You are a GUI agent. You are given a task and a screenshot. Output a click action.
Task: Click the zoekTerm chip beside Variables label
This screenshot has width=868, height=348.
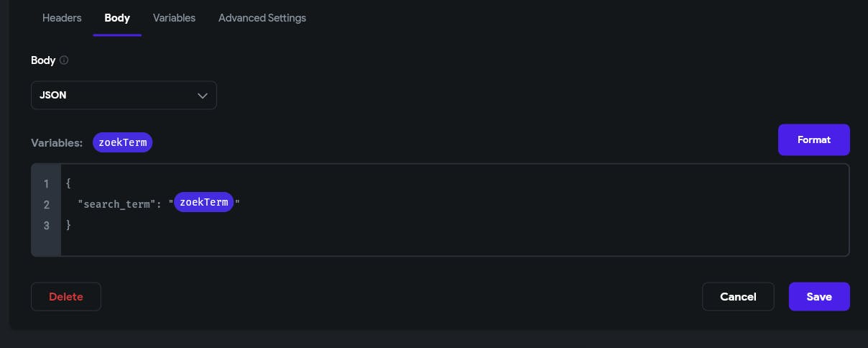click(123, 142)
